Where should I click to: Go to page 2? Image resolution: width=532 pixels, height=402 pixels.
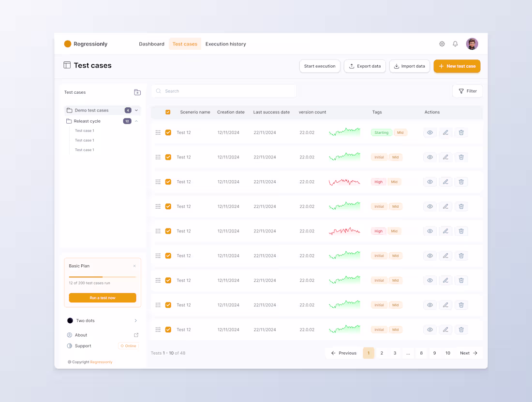click(x=382, y=353)
